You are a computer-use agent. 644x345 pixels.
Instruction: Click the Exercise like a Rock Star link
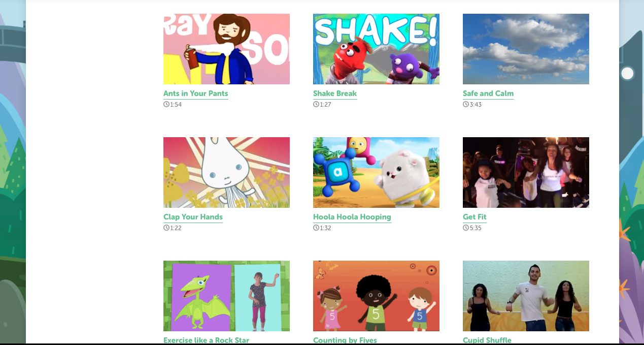click(206, 340)
